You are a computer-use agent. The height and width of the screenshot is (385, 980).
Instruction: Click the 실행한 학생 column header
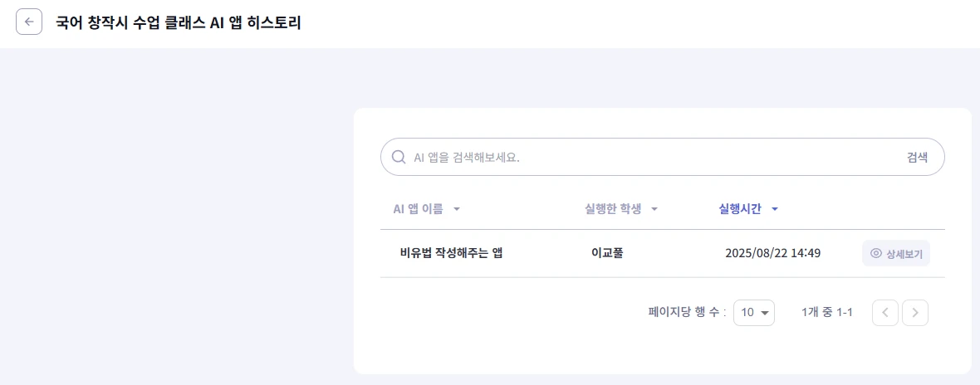[x=613, y=209]
